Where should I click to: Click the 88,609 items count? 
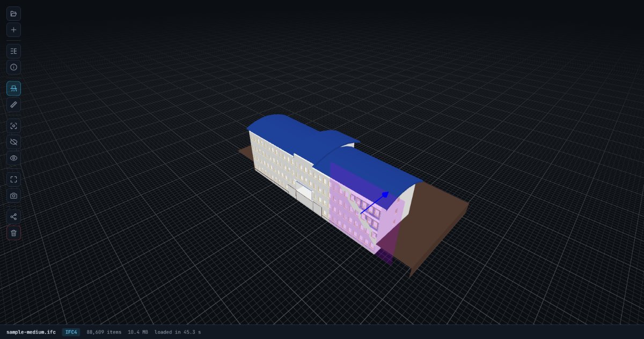(104, 332)
